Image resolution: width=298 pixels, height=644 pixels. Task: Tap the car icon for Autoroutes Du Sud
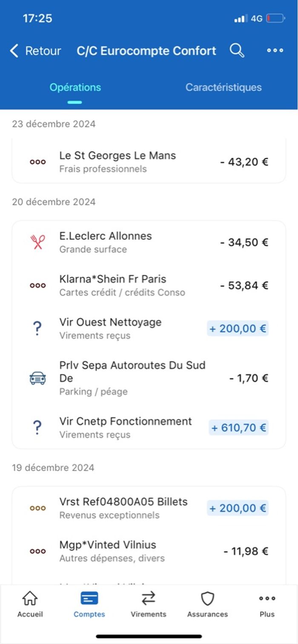(x=38, y=378)
